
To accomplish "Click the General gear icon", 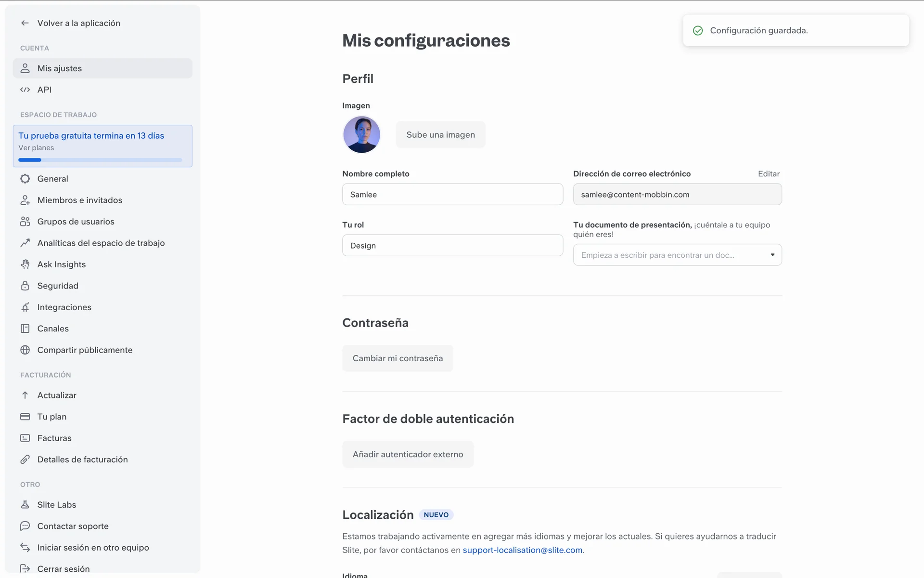I will coord(25,179).
